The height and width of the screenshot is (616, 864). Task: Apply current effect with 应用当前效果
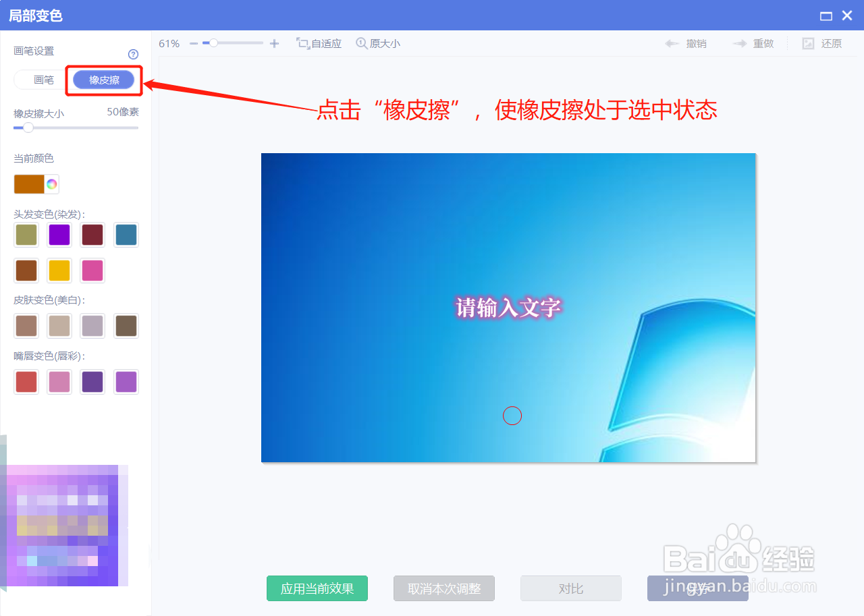coord(317,588)
